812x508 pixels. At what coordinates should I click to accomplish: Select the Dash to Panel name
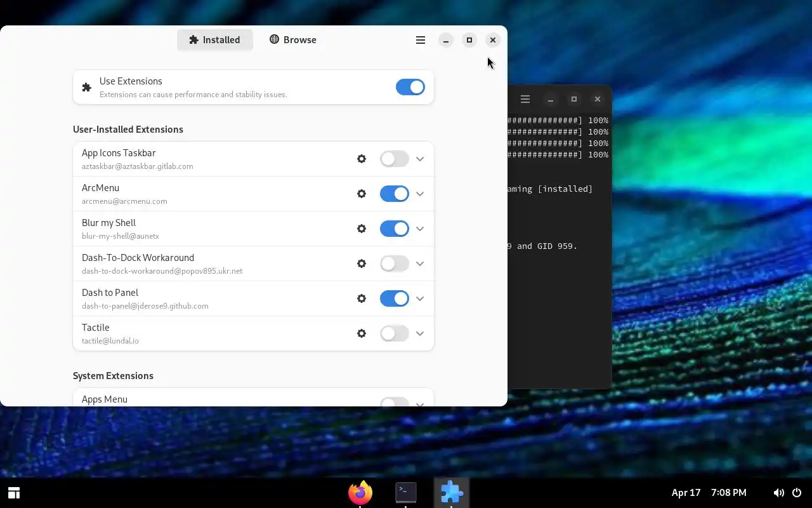point(110,293)
